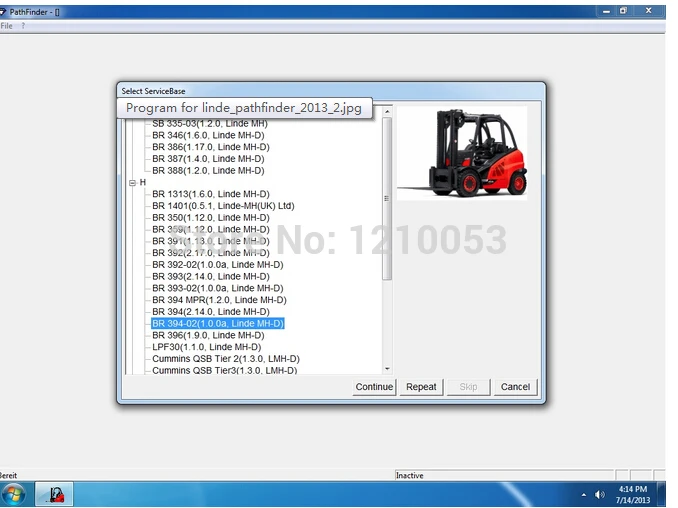Click the vertical scrollbar thumb
This screenshot has width=678, height=508.
[x=387, y=198]
